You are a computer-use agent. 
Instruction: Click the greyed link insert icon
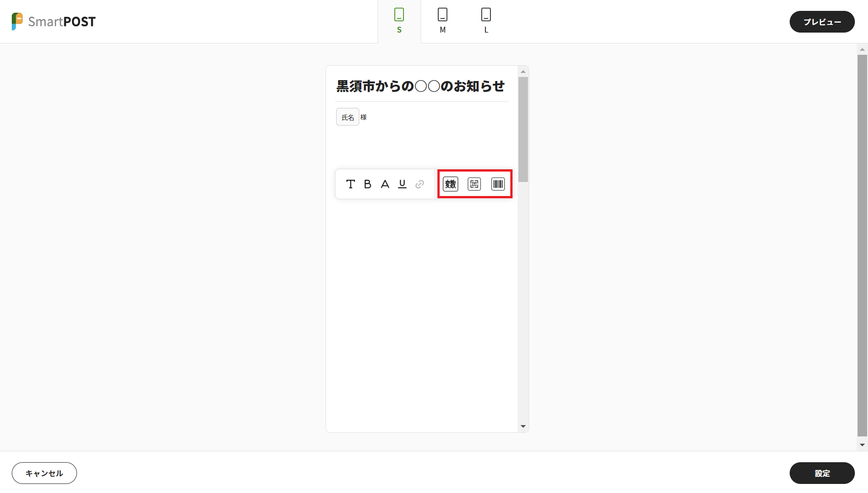420,184
